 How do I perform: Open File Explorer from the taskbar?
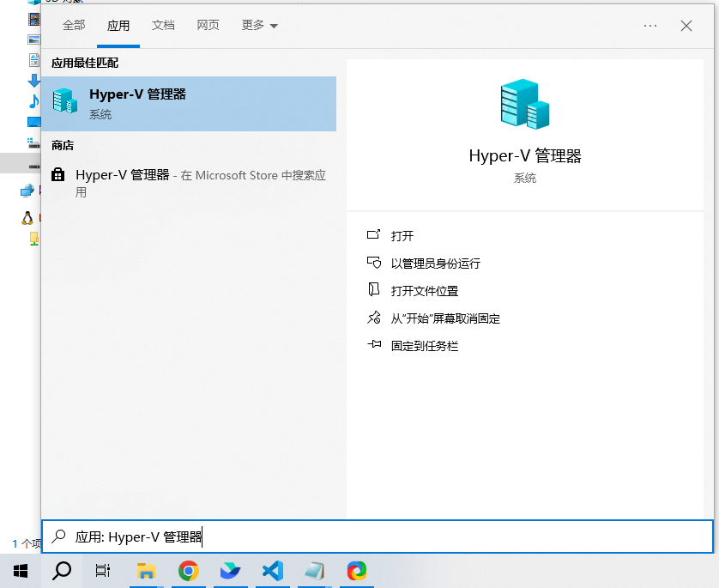pyautogui.click(x=146, y=571)
